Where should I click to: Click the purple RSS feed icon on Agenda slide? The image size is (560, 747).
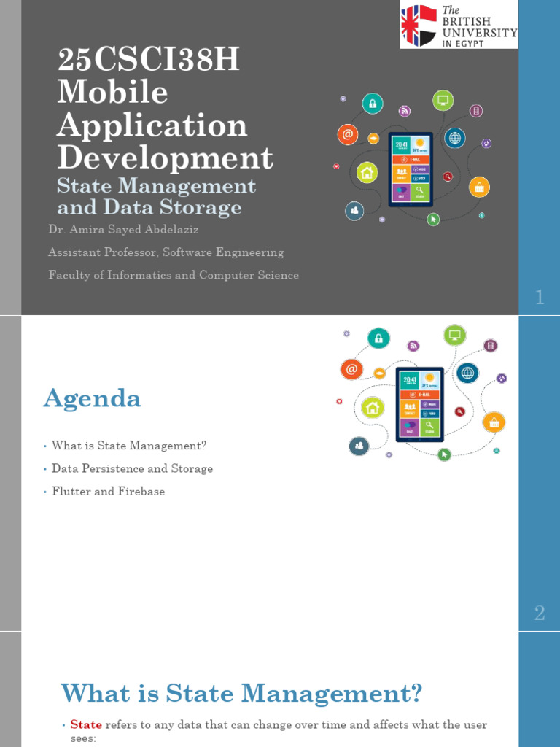[x=413, y=346]
